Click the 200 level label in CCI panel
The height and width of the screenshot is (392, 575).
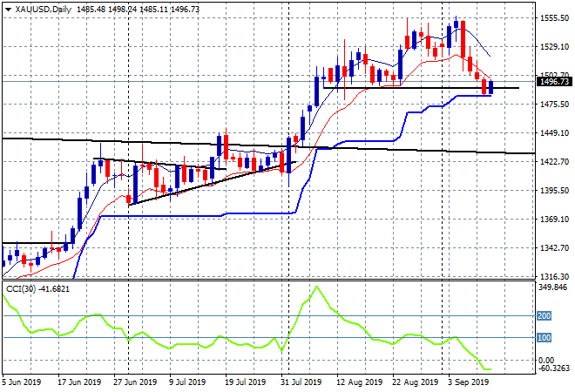[x=544, y=315]
